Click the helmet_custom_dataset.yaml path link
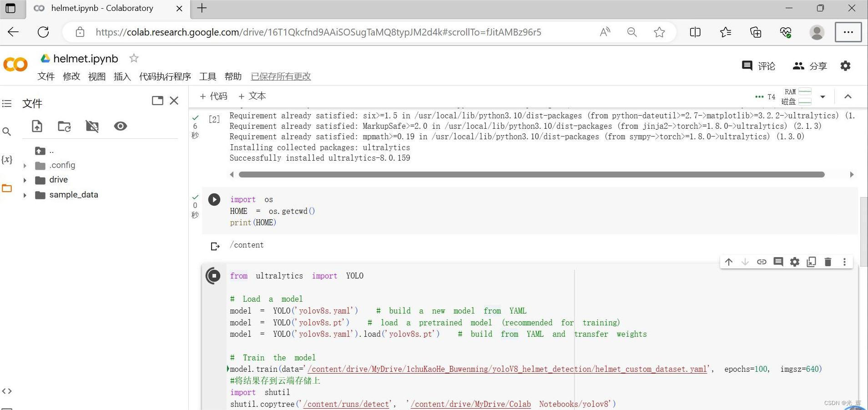The image size is (868, 410). tap(508, 369)
